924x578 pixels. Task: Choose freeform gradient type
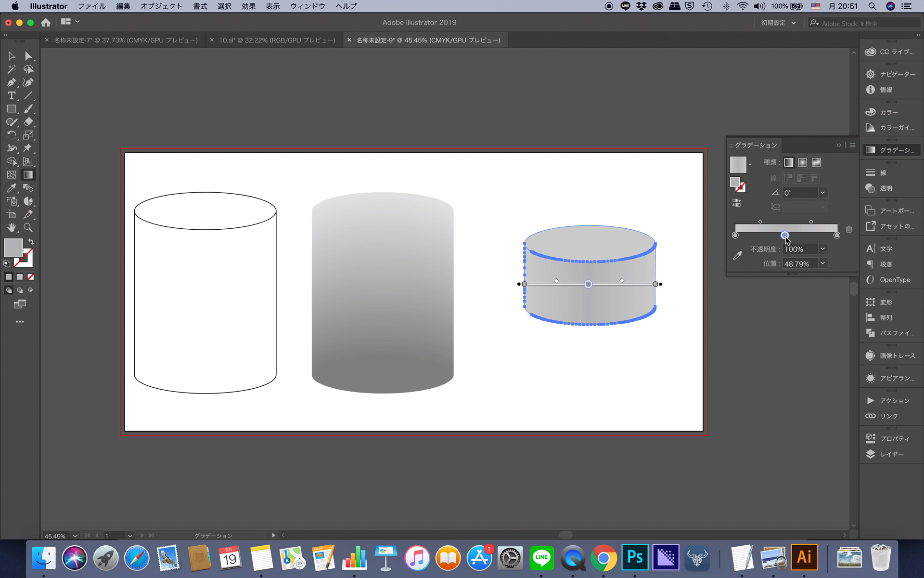tap(816, 163)
